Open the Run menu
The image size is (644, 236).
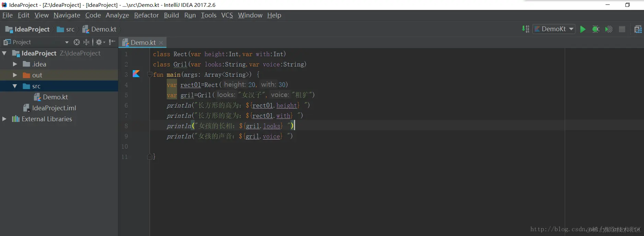point(190,15)
